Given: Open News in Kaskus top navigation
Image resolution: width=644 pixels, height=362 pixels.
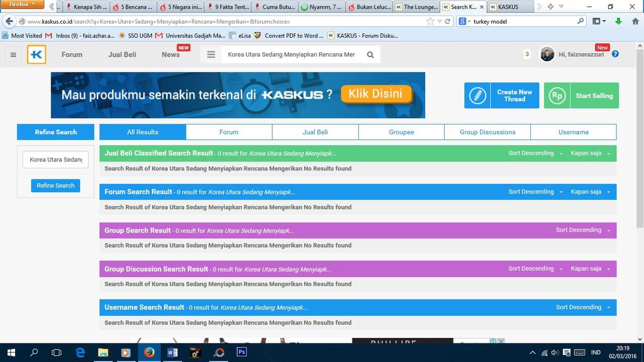Looking at the screenshot, I should pos(171,55).
